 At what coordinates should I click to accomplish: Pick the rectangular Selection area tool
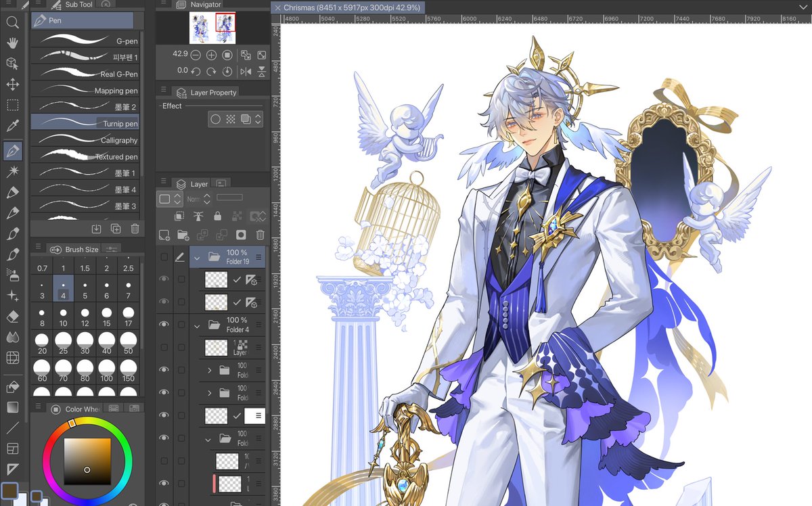point(12,105)
